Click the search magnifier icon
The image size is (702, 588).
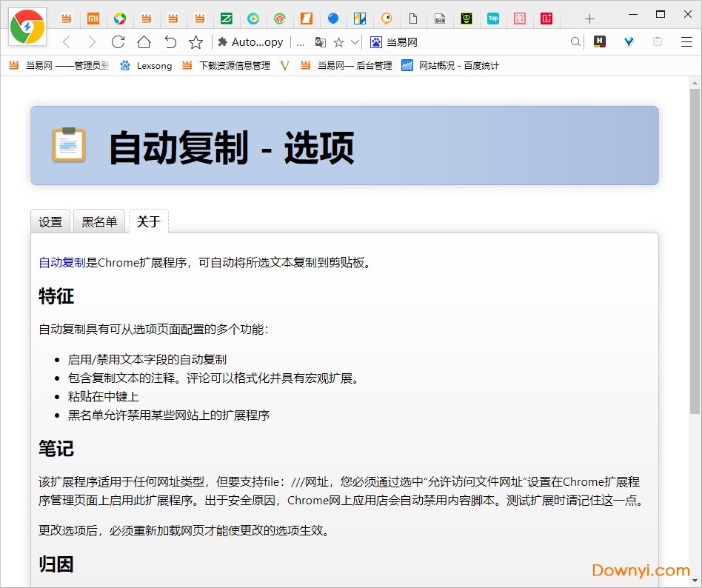point(575,42)
